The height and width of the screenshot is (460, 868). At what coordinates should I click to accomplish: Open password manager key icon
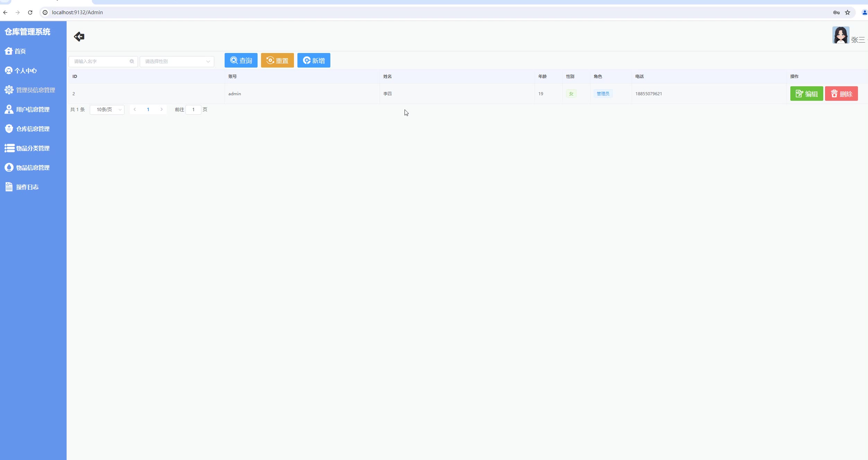point(836,12)
